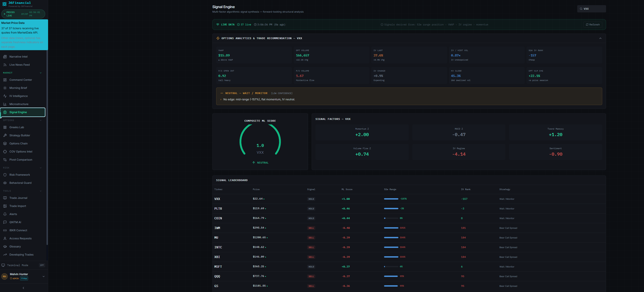Sort by ML Score column header

click(347, 189)
